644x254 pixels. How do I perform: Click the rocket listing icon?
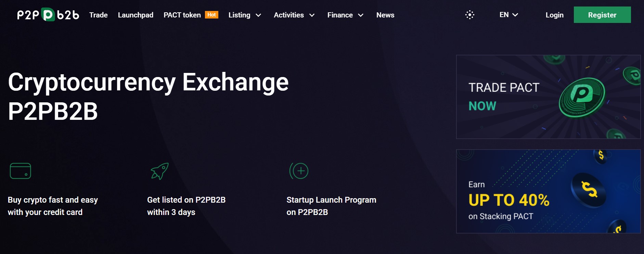point(160,171)
